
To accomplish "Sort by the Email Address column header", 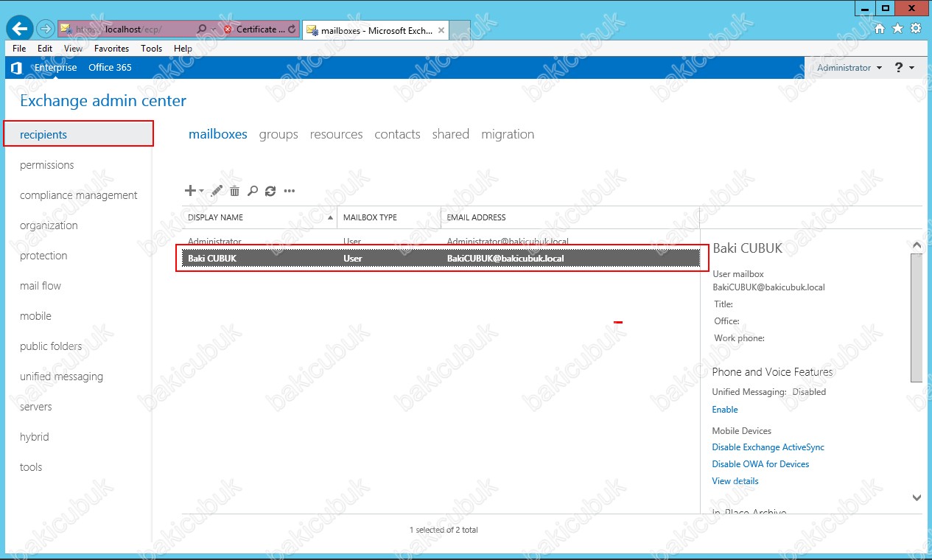I will point(570,217).
